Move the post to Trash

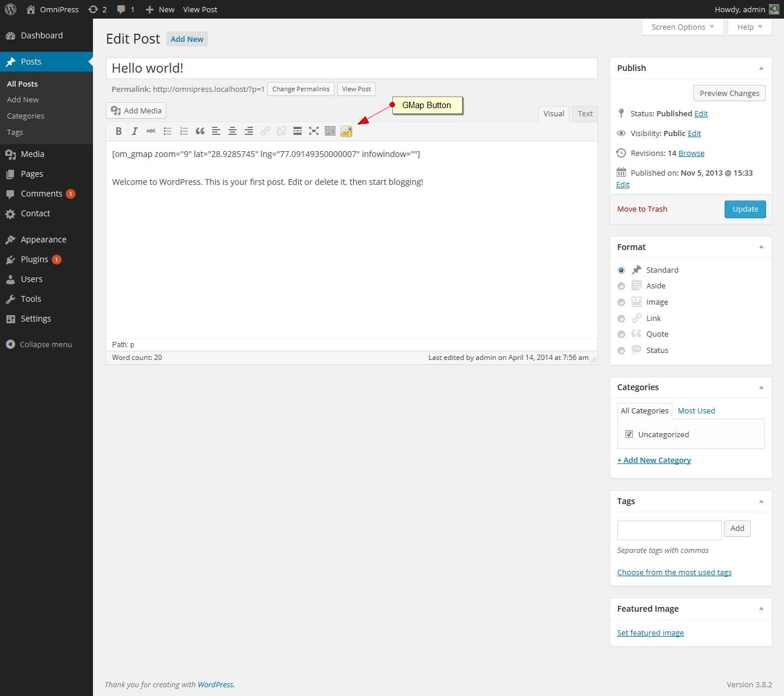pos(642,209)
